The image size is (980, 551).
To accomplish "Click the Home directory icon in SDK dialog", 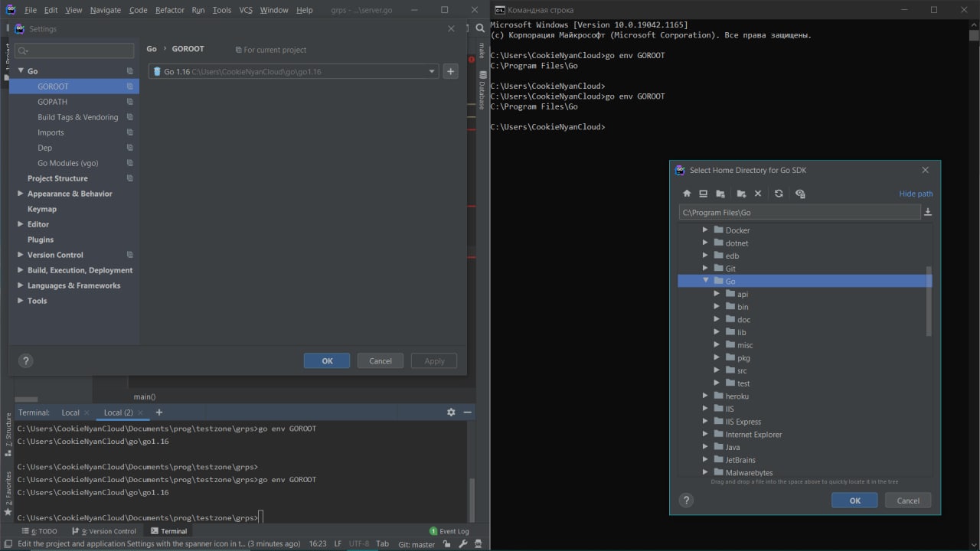I will [x=687, y=194].
